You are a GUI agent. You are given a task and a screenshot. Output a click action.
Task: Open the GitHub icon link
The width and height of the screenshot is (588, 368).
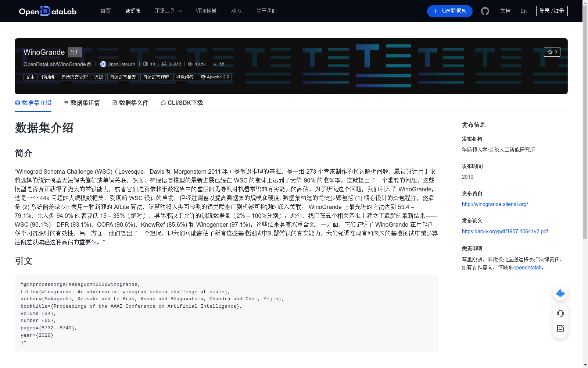485,11
